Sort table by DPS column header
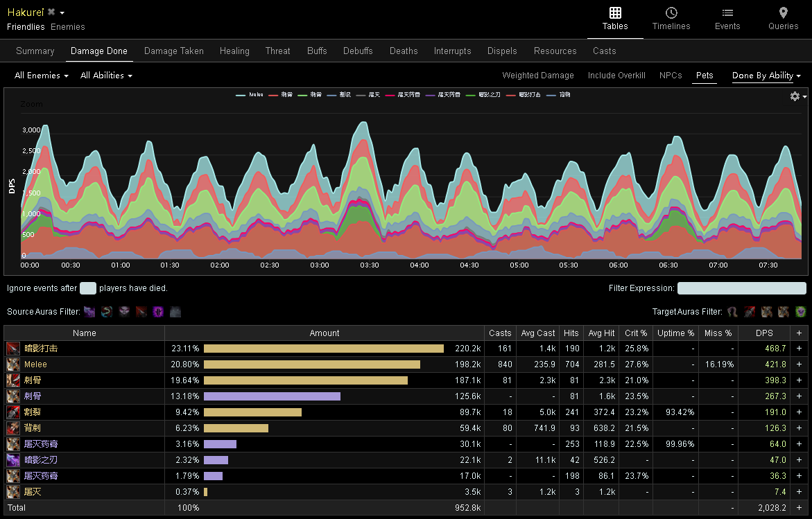The width and height of the screenshot is (812, 519). click(x=764, y=333)
